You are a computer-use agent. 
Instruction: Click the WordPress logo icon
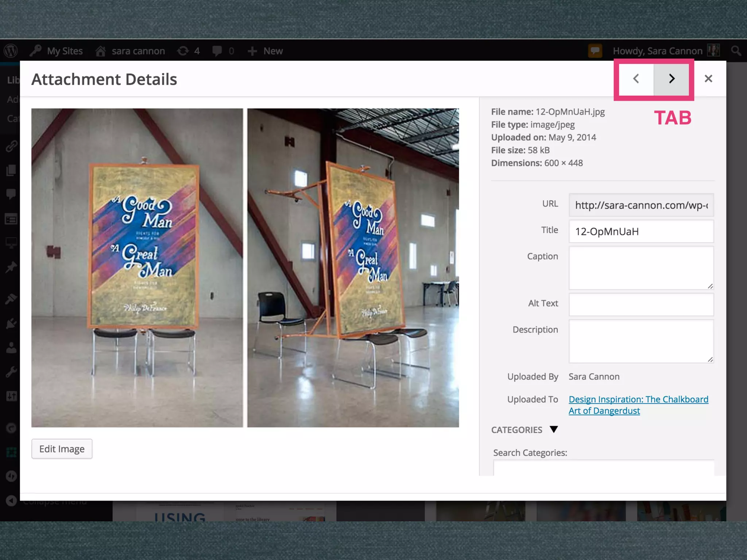pos(11,51)
